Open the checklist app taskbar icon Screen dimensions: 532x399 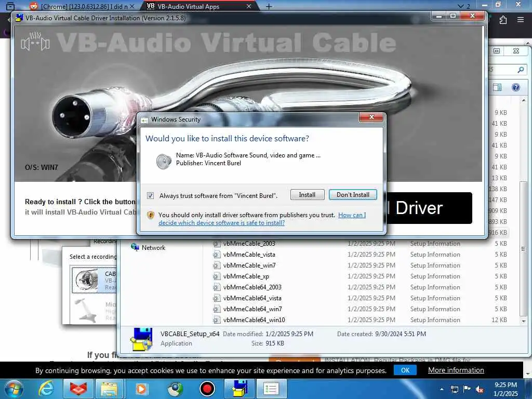click(271, 389)
